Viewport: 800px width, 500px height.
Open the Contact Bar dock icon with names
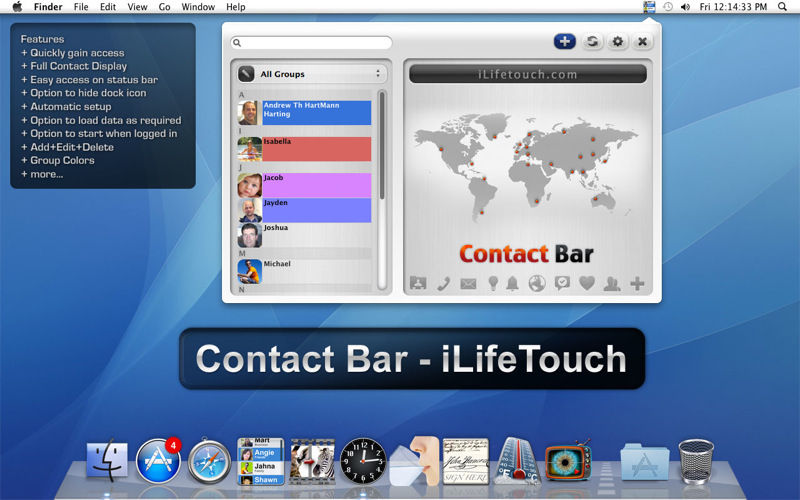tap(261, 461)
